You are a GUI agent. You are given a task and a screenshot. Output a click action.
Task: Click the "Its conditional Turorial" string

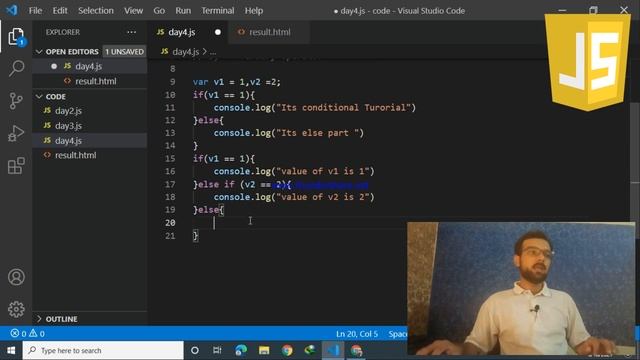point(343,108)
